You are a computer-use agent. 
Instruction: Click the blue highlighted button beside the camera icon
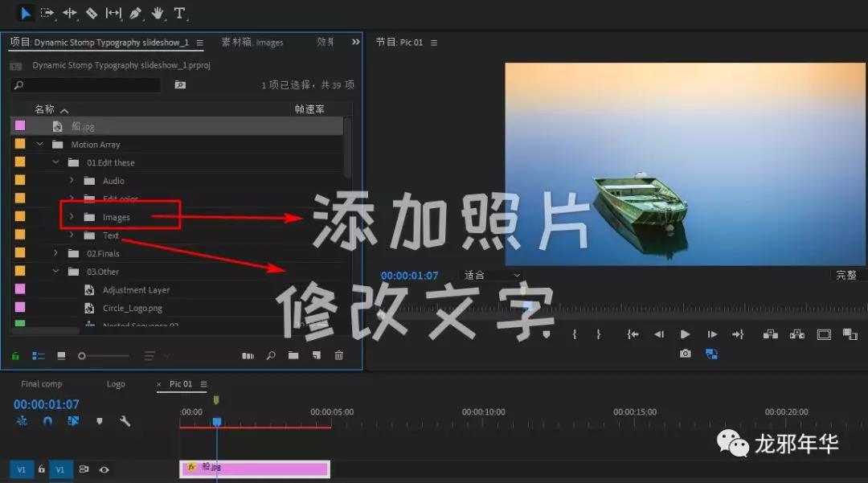point(712,354)
